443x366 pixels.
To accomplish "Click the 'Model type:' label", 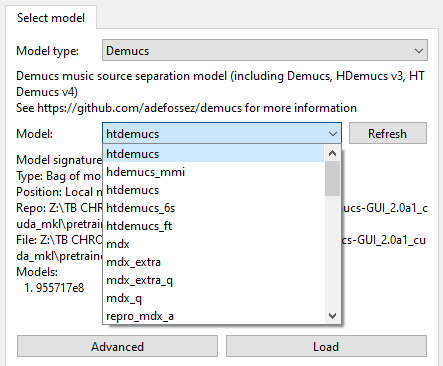I will tap(48, 51).
